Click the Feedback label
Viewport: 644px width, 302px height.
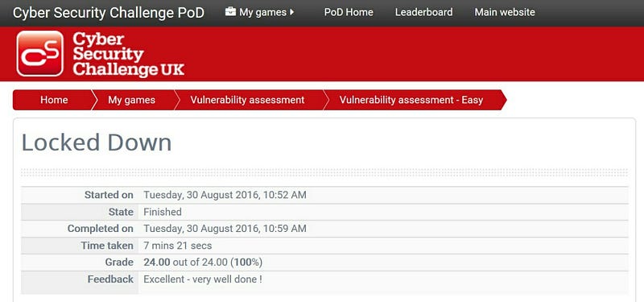110,279
